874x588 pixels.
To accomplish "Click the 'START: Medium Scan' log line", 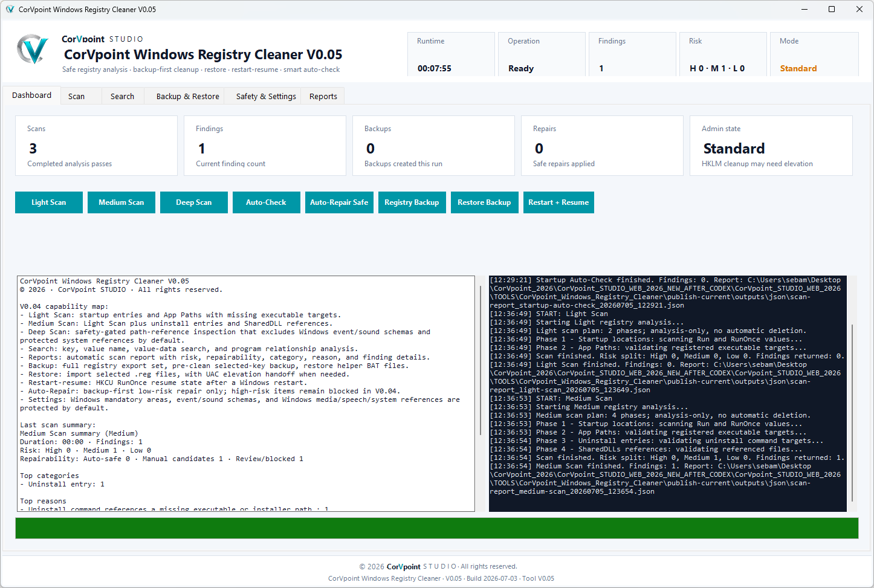I will [551, 398].
